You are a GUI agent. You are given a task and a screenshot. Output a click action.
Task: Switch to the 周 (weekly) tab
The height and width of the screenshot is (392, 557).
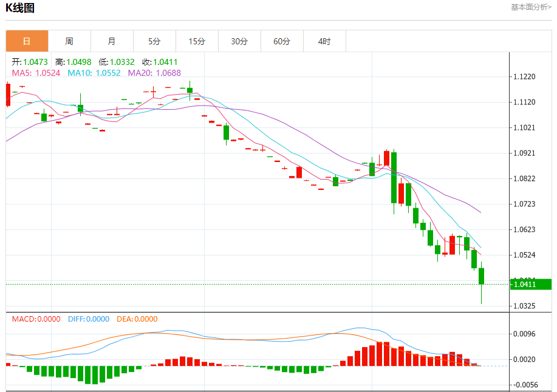click(69, 41)
